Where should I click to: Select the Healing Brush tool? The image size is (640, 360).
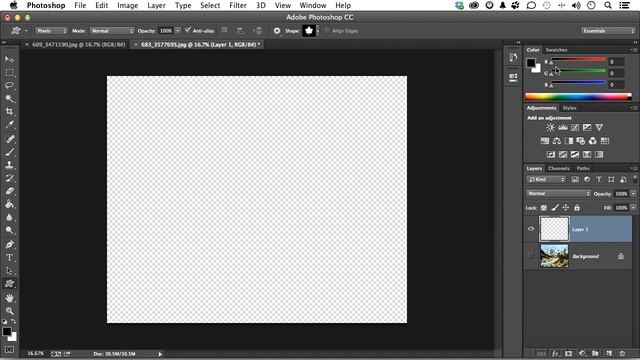9,139
